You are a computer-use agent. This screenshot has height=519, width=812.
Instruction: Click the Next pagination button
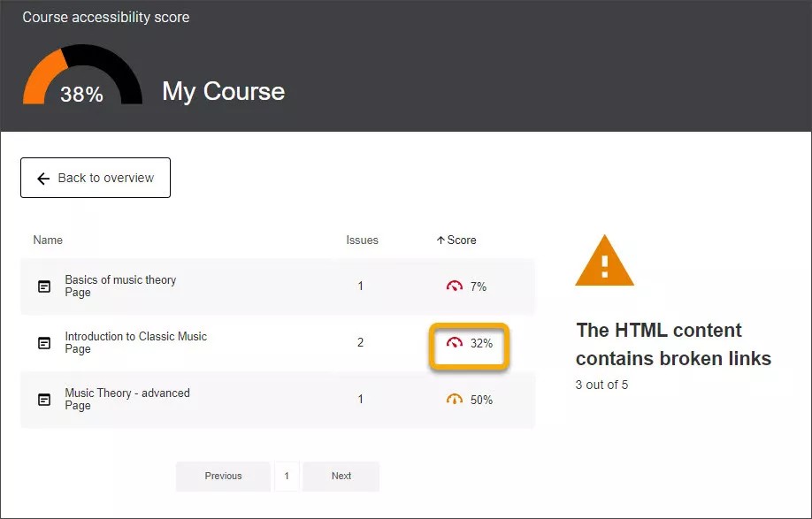(341, 476)
